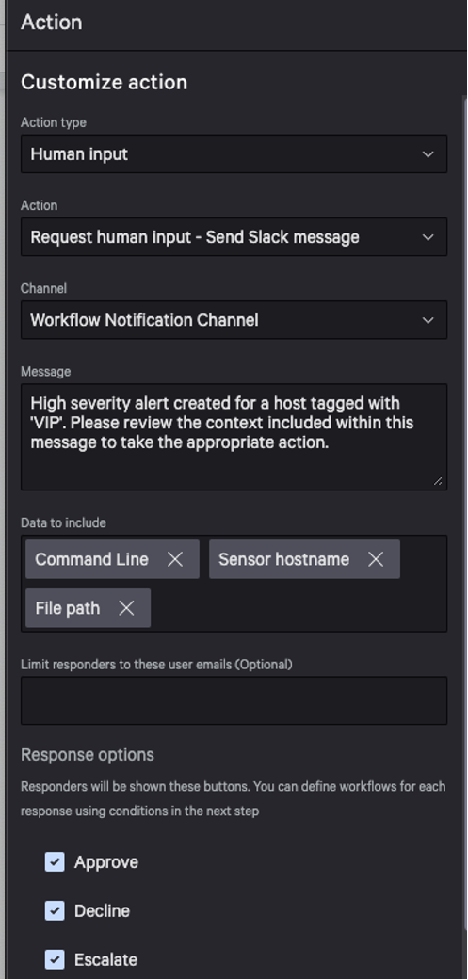
Task: Open the Channel selection dropdown
Action: coord(234,320)
